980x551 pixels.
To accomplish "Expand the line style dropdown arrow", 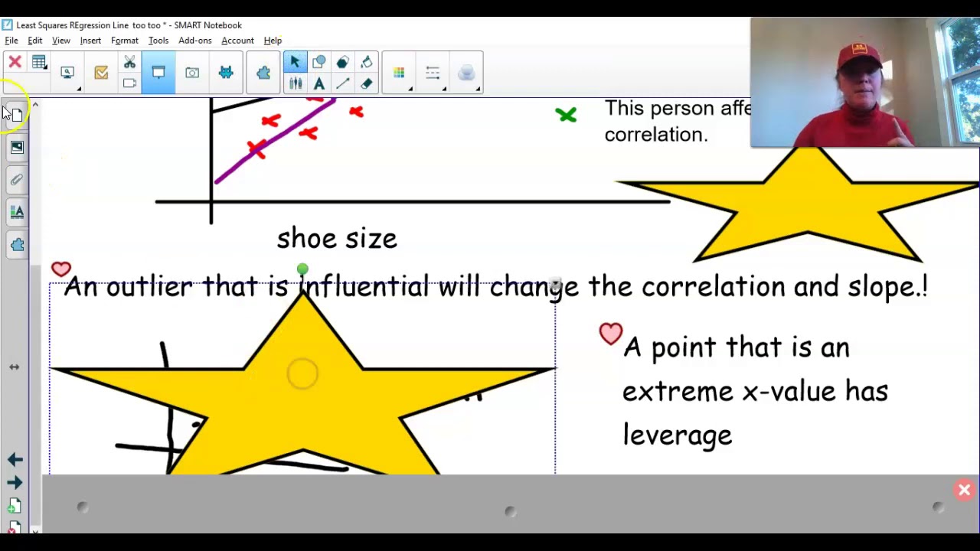I will [x=444, y=89].
